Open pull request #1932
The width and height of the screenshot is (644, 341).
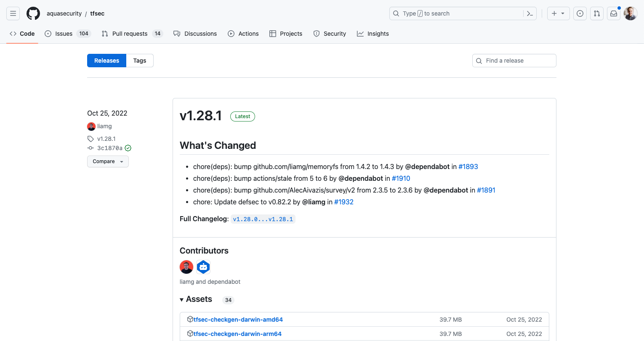(x=344, y=202)
